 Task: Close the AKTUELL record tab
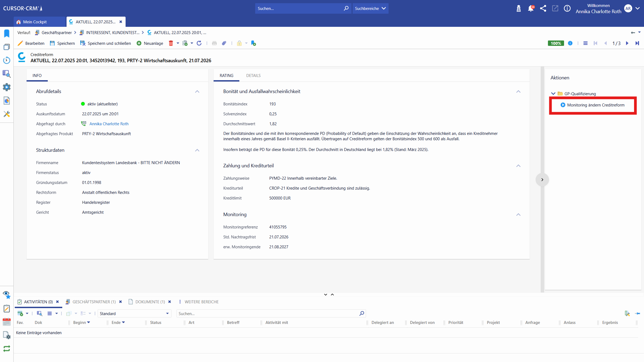[121, 22]
